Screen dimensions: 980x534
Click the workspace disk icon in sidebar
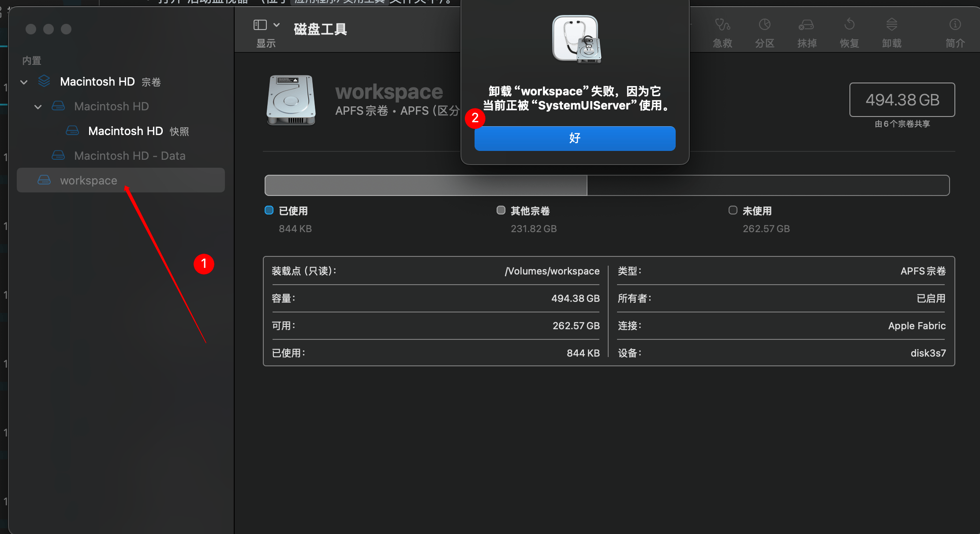tap(44, 180)
